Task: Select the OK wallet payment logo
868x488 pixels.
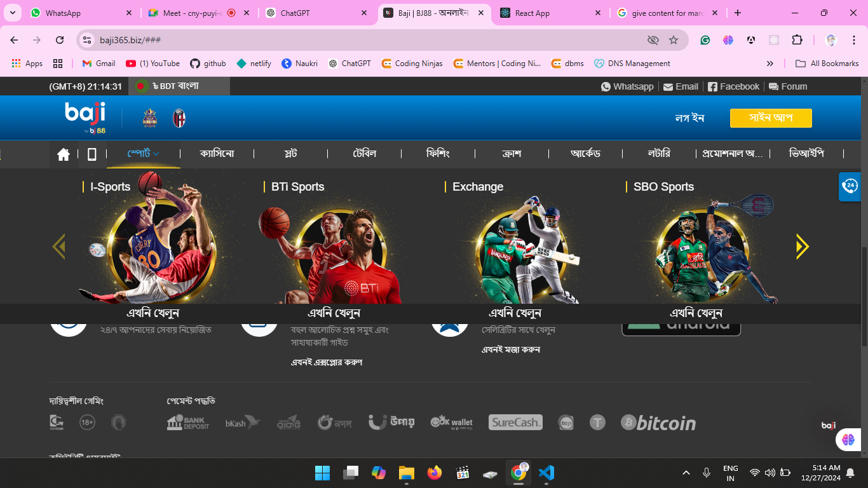Action: pos(452,423)
